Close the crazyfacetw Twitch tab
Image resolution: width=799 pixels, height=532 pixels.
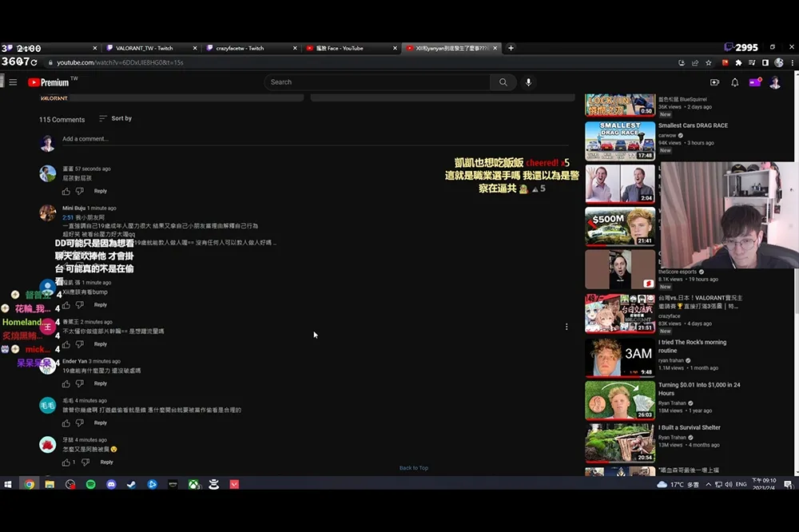[x=295, y=48]
